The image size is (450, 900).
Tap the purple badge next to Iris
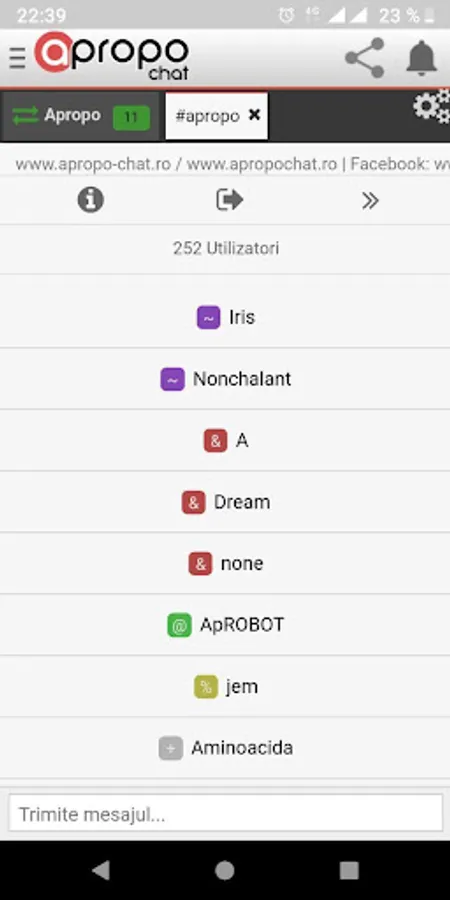(208, 317)
